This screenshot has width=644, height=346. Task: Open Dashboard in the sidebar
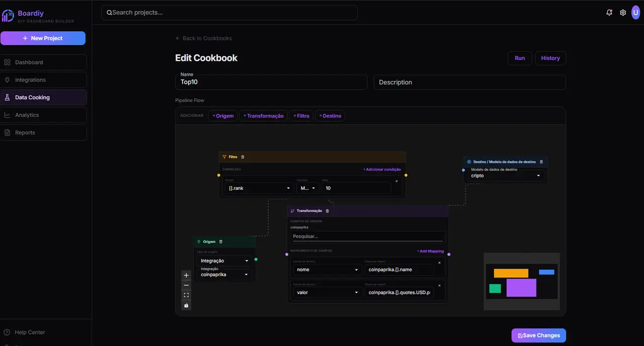pos(43,62)
